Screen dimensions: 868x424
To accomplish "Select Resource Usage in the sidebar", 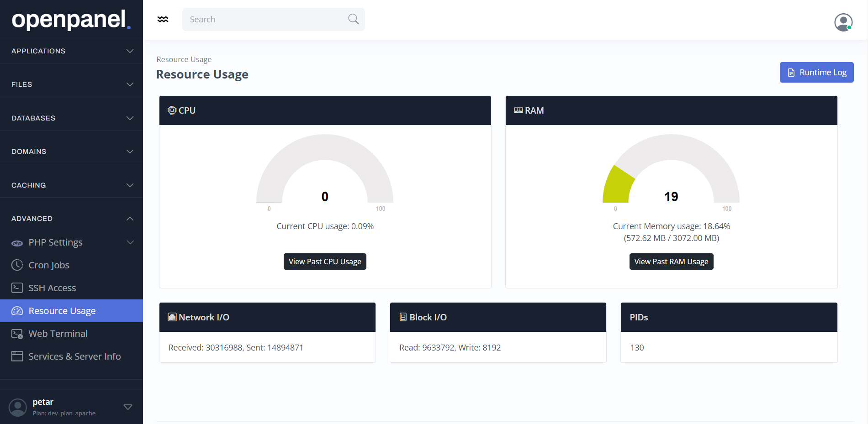I will tap(62, 311).
